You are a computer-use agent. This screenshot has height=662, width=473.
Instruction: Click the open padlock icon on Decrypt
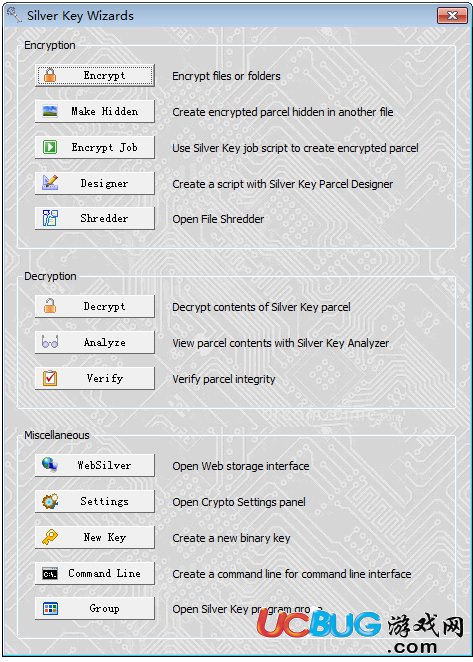(50, 306)
